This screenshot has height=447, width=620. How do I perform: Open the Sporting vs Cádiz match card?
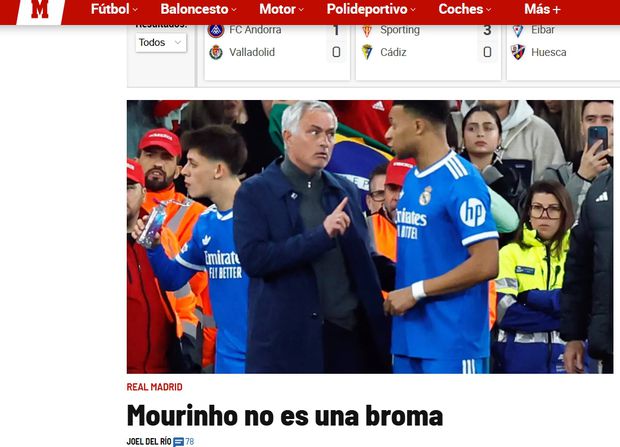[x=428, y=52]
